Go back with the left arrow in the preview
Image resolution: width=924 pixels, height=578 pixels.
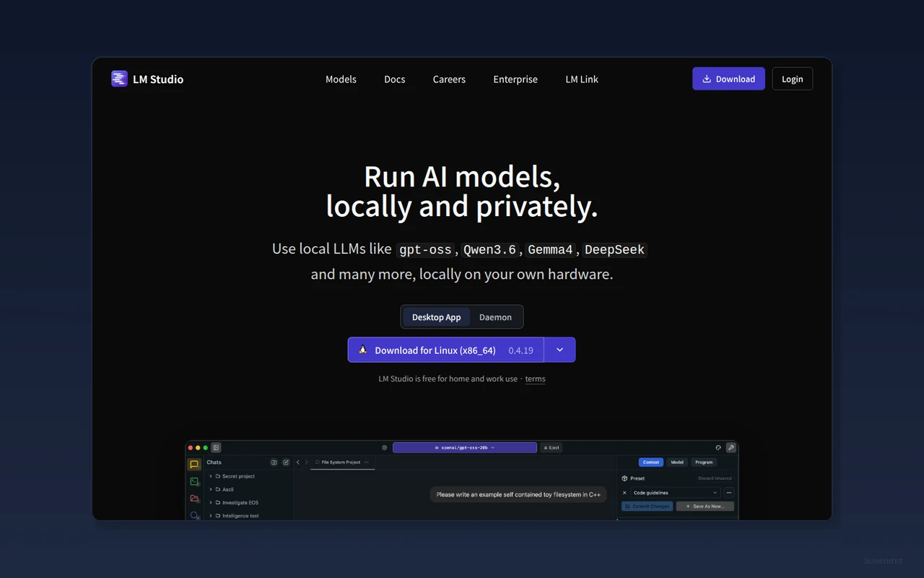coord(298,462)
